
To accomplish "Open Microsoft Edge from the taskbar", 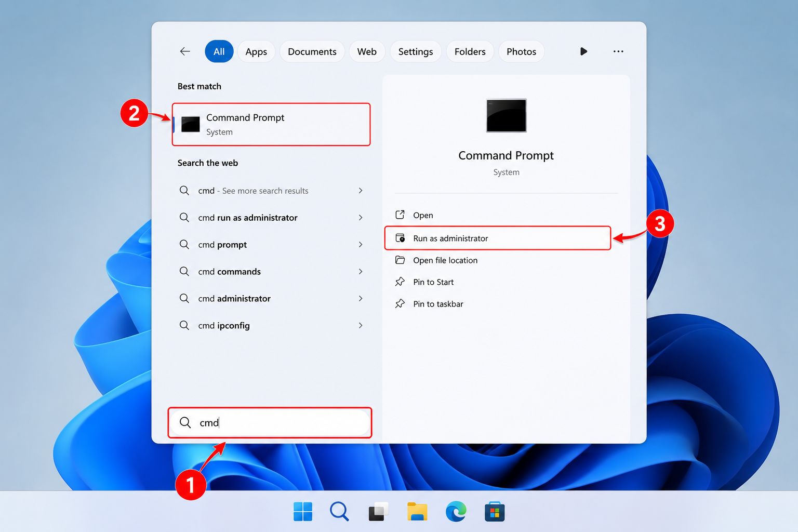I will pyautogui.click(x=456, y=512).
